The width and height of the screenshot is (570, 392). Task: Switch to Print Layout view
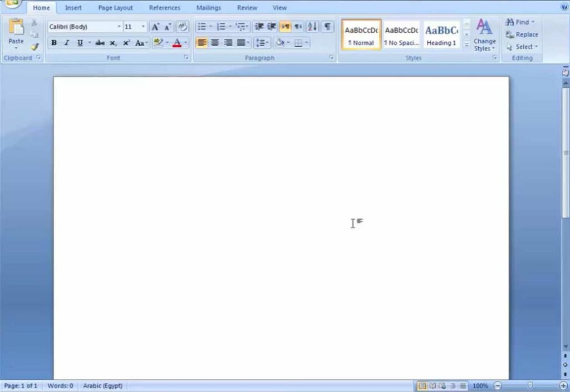pyautogui.click(x=422, y=386)
